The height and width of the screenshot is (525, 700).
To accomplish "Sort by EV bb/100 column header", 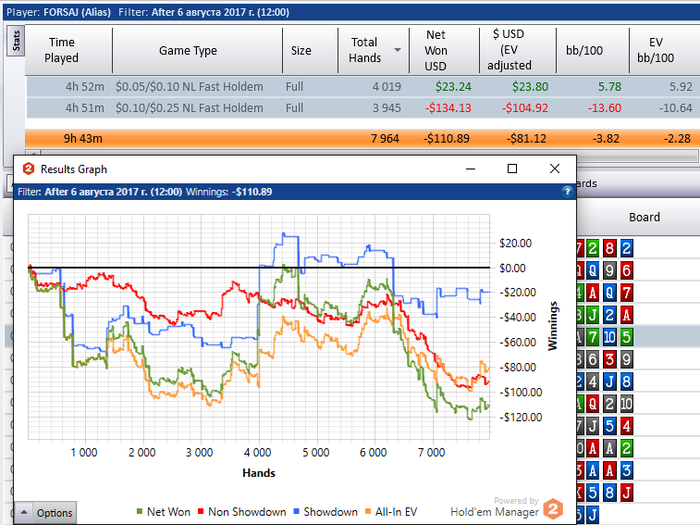I will point(655,50).
